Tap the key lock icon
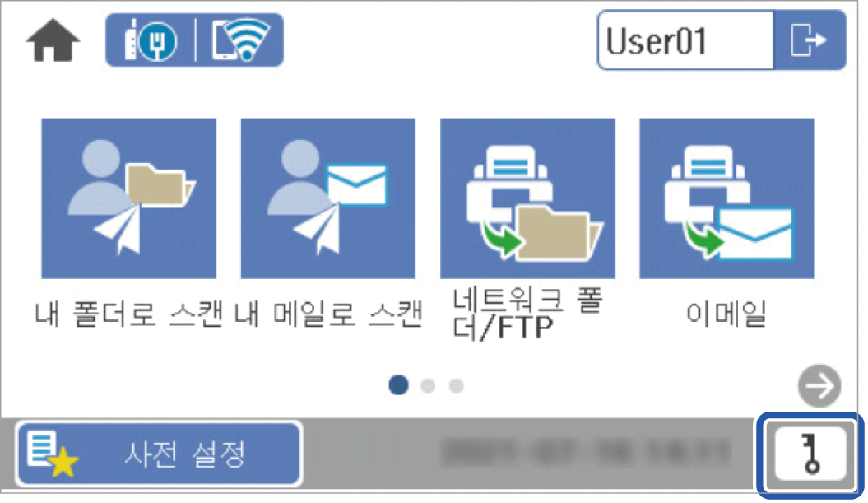868x503 pixels. (810, 454)
